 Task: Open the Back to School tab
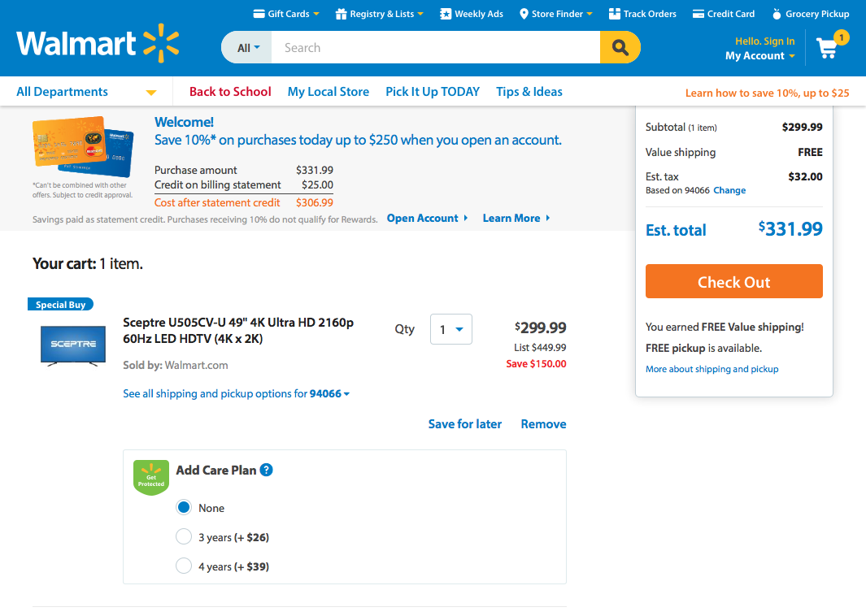[230, 92]
